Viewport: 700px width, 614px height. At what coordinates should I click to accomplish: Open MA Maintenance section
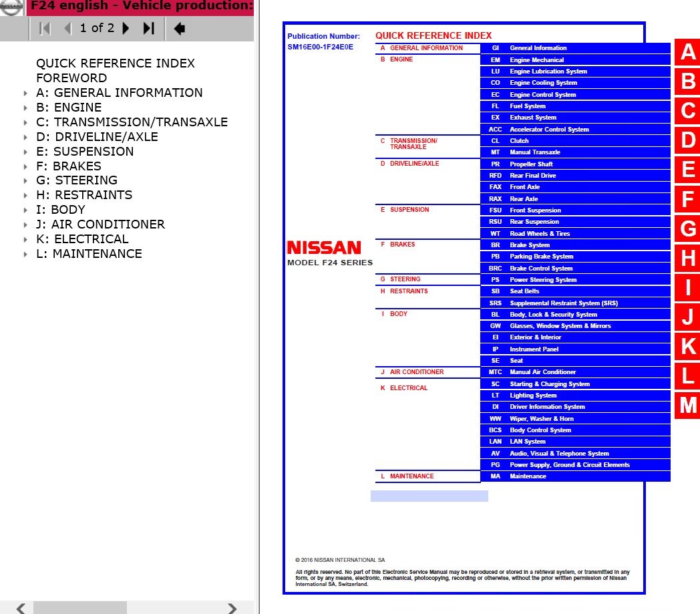click(x=576, y=476)
